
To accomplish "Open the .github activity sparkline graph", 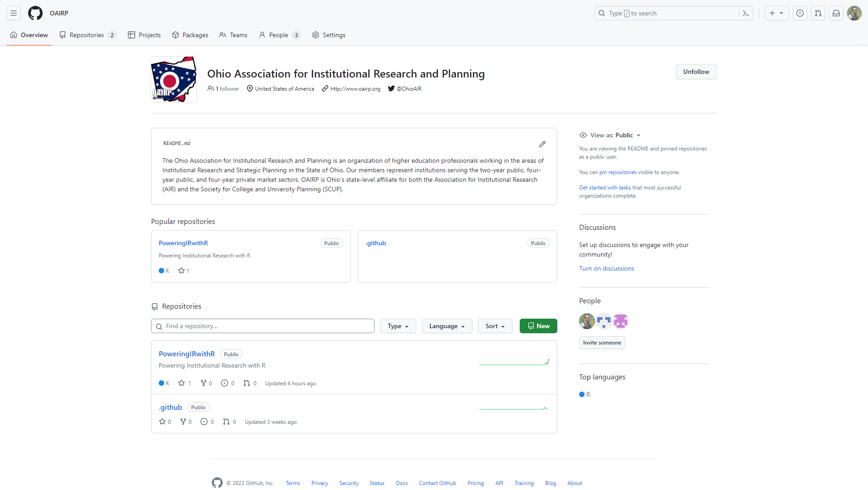I will [x=514, y=408].
